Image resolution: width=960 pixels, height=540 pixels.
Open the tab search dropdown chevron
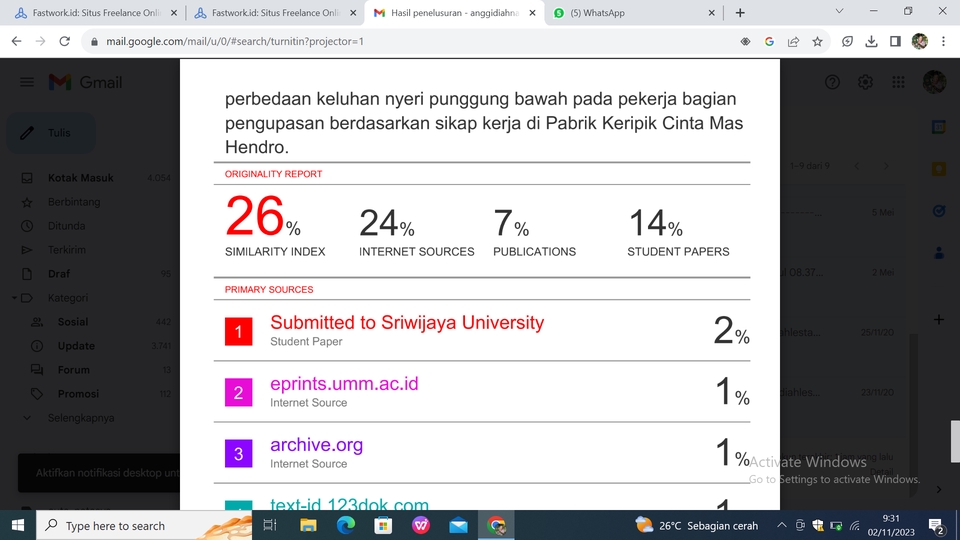pos(839,12)
